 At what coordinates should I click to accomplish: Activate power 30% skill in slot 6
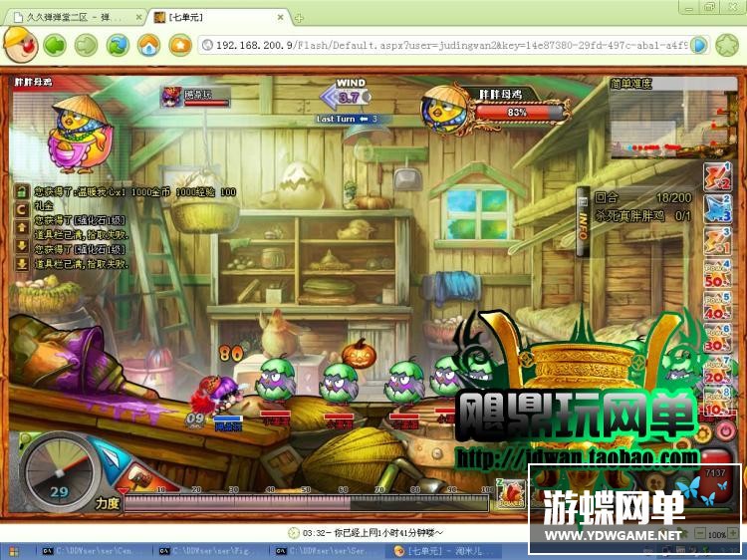tap(717, 338)
